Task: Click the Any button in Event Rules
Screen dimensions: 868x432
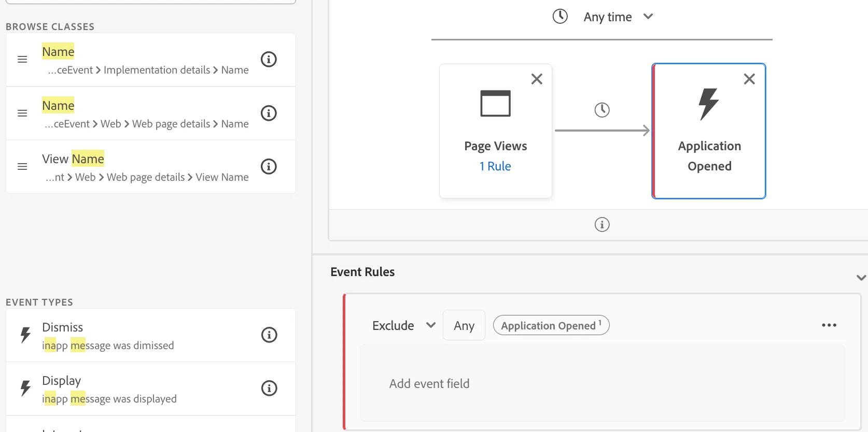Action: coord(464,325)
